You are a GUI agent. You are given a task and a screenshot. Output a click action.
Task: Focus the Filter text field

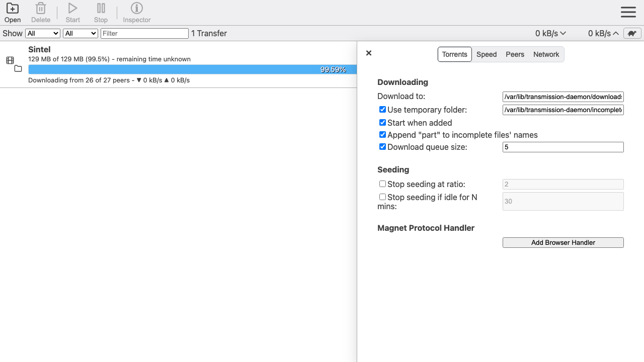tap(144, 33)
